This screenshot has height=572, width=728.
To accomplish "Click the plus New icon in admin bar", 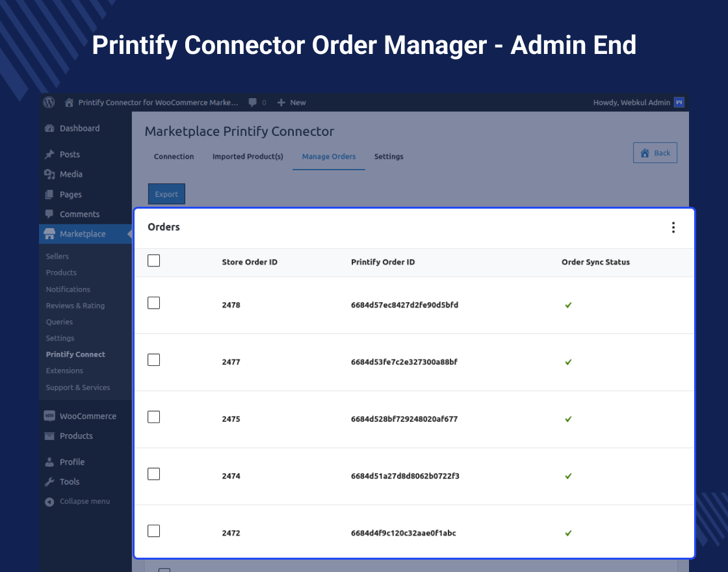I will tap(281, 103).
